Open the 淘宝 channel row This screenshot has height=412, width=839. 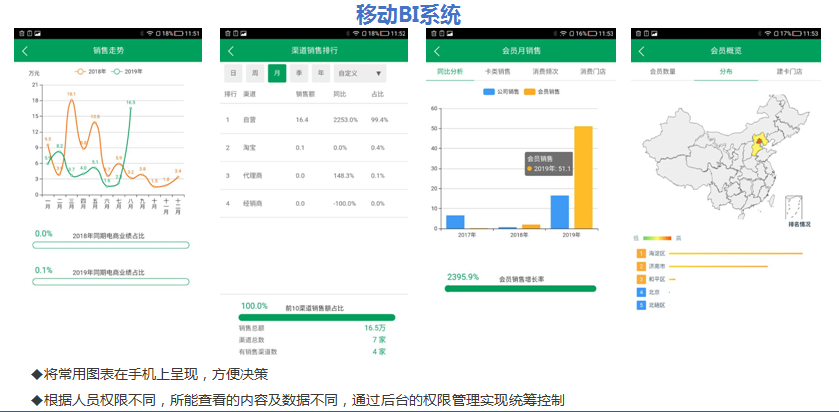pyautogui.click(x=314, y=148)
